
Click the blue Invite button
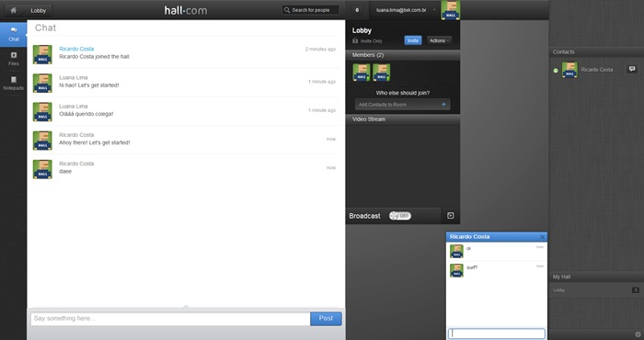point(412,40)
